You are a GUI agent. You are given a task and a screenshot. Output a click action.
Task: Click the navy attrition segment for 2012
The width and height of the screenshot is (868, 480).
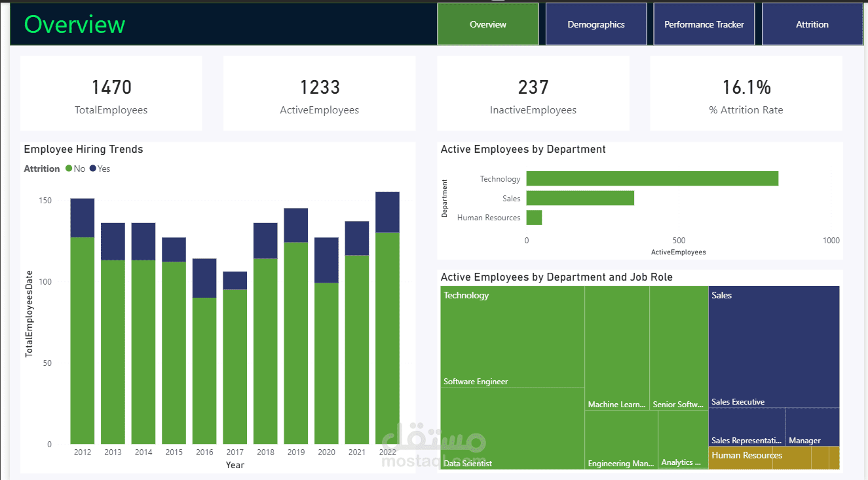click(83, 218)
